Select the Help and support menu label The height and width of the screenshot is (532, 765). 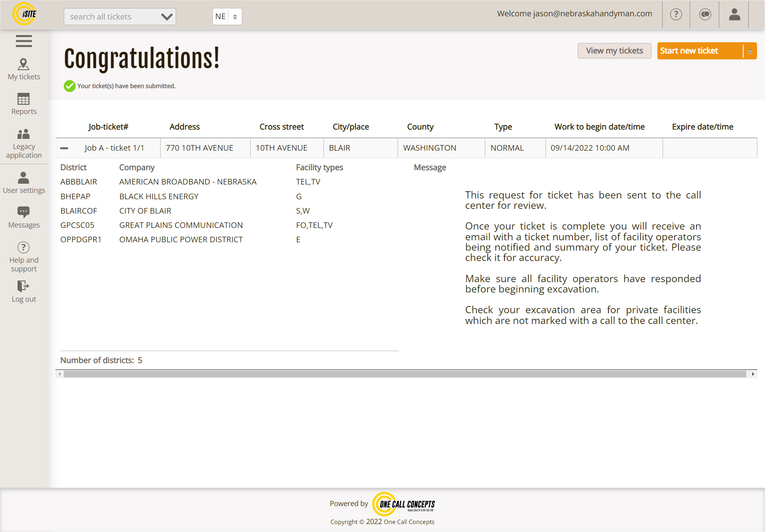coord(24,264)
